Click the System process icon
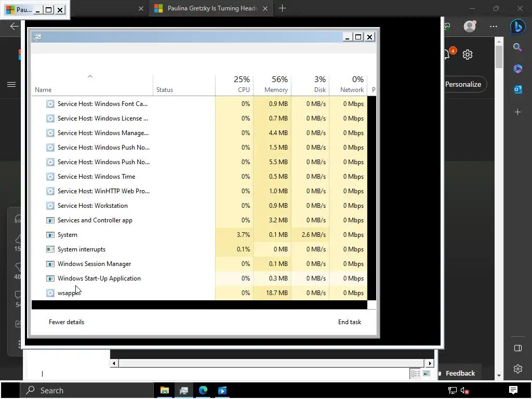The image size is (532, 399). [50, 235]
